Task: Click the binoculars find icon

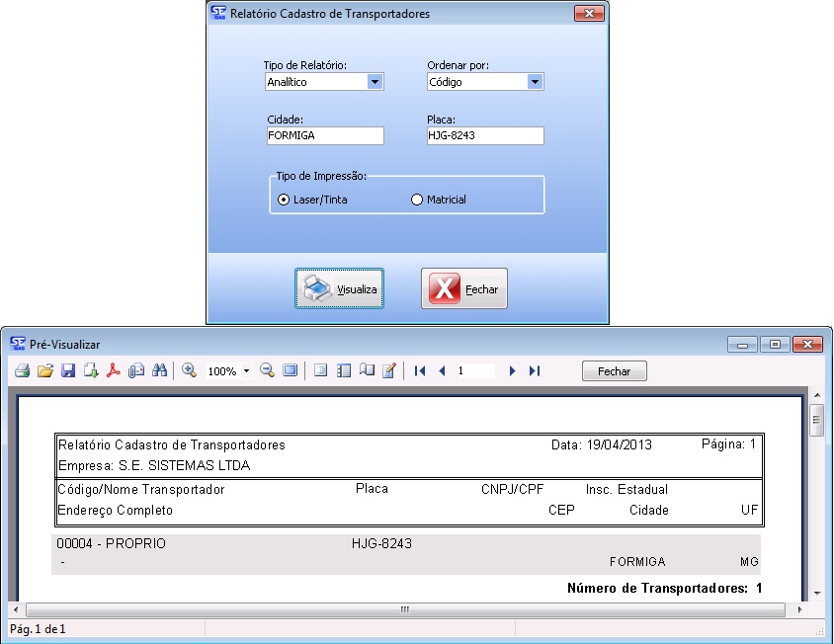Action: [x=159, y=371]
